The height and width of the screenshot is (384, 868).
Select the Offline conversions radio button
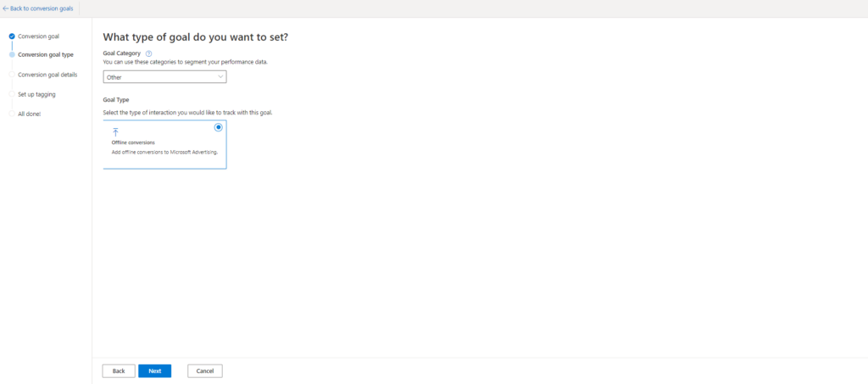[219, 127]
